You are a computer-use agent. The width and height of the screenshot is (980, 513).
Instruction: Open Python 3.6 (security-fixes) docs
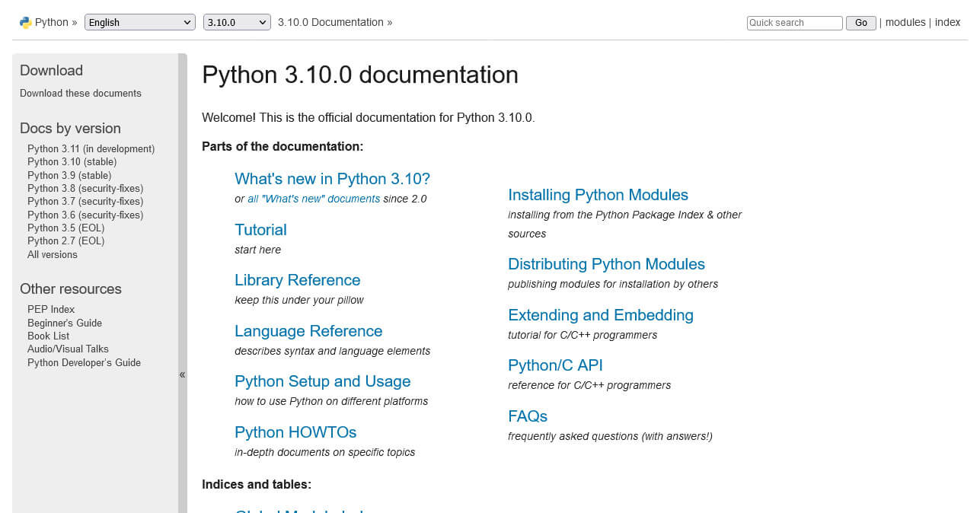click(85, 215)
